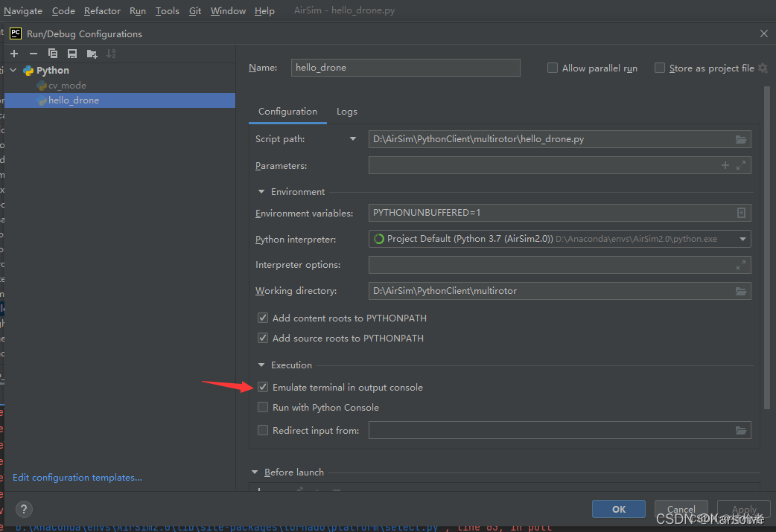Screen dimensions: 776x532
Task: Open the Code menu
Action: 63,10
